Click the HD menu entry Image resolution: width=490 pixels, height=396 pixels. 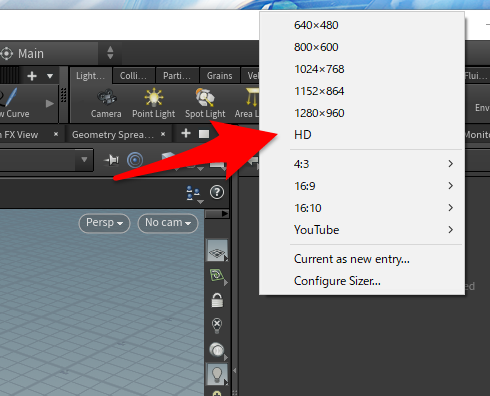point(362,135)
